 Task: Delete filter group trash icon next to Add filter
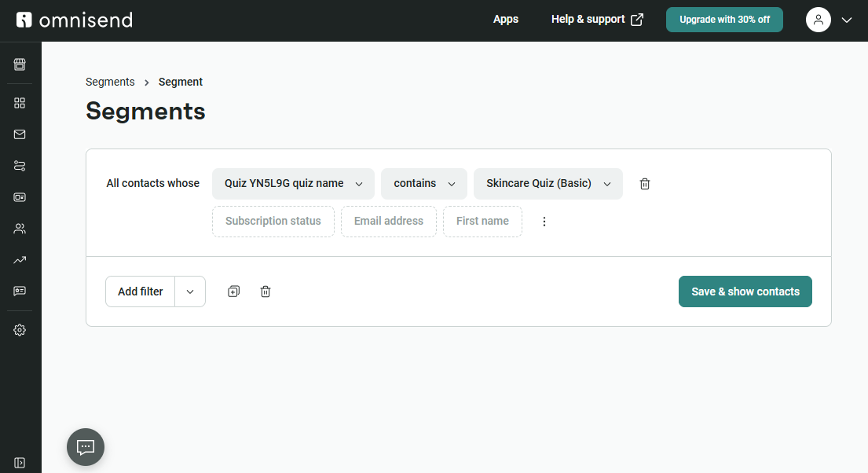(266, 291)
